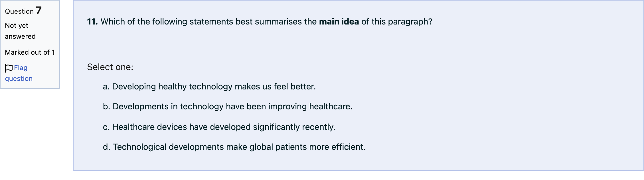Click the word 'question' under the Flag link
The image size is (644, 180).
point(19,79)
